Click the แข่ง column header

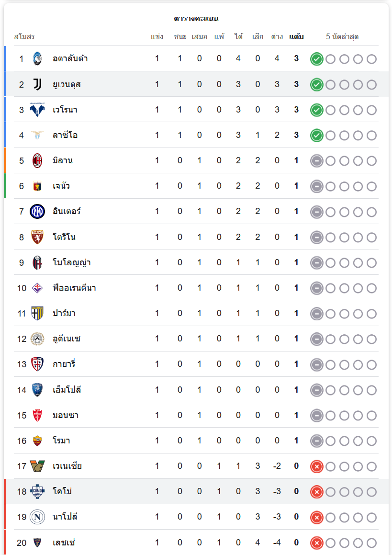[157, 37]
